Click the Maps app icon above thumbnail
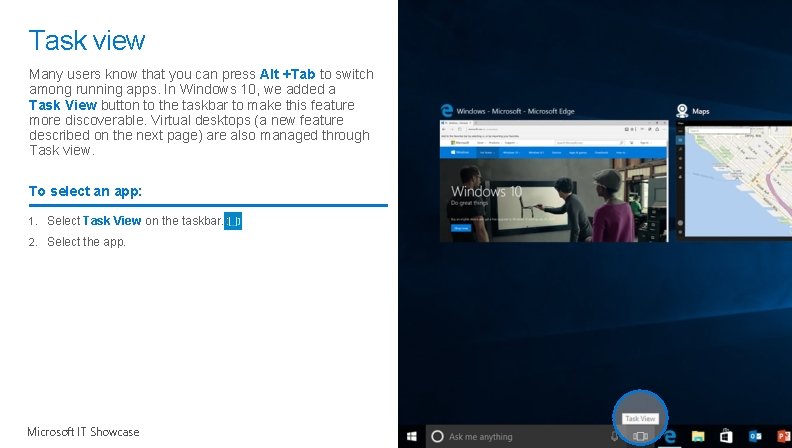Viewport: 792px width, 448px height. [682, 111]
